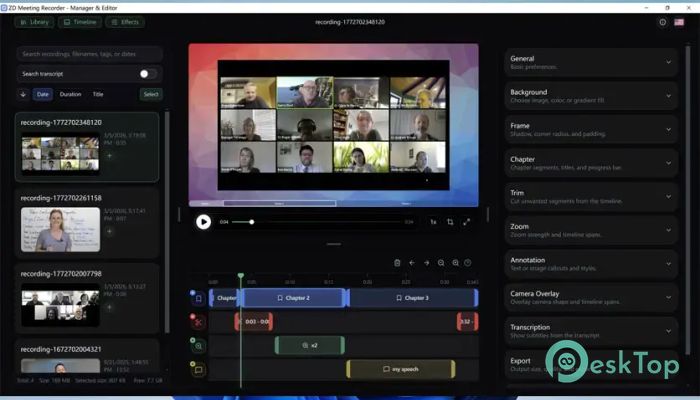Select the Chapter 3 timeline segment
This screenshot has height=400, width=700.
413,298
